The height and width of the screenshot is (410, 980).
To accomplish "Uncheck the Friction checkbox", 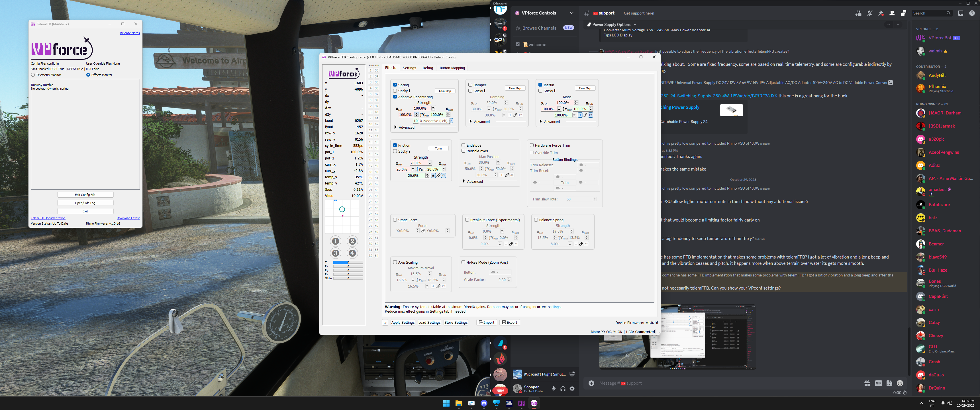I will 395,145.
